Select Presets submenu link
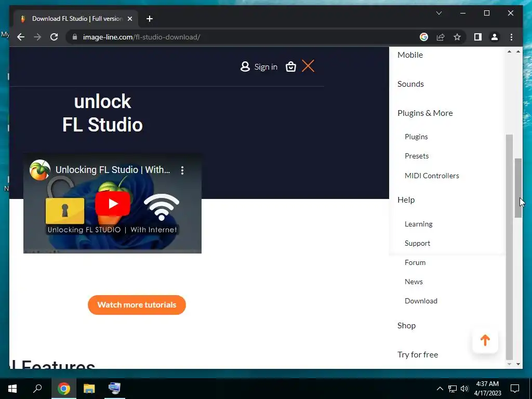The image size is (532, 399). (417, 156)
